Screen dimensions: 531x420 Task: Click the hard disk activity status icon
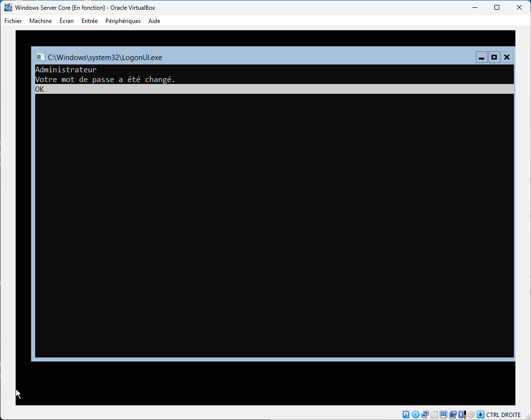pos(406,414)
